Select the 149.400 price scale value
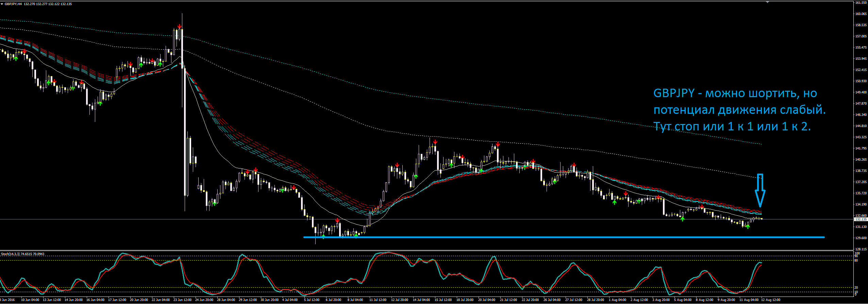This screenshot has height=304, width=868. point(861,92)
